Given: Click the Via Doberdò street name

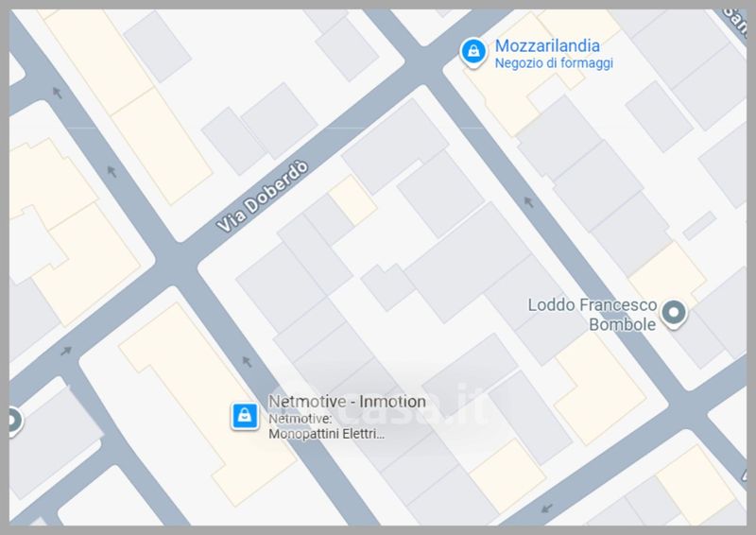Looking at the screenshot, I should (262, 197).
